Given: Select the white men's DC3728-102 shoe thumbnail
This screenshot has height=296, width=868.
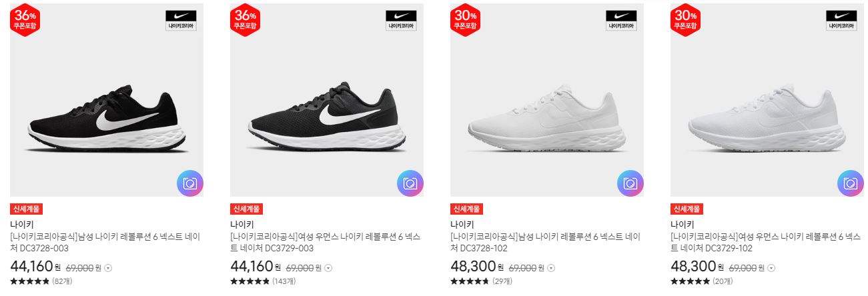Looking at the screenshot, I should pyautogui.click(x=547, y=100).
